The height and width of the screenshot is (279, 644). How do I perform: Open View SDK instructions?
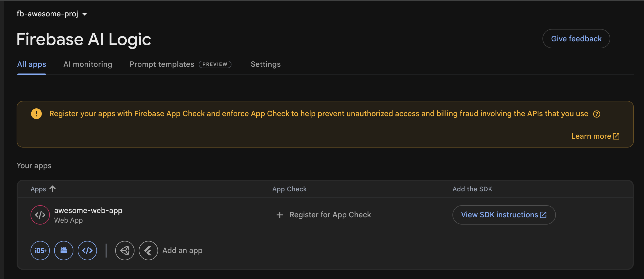504,215
